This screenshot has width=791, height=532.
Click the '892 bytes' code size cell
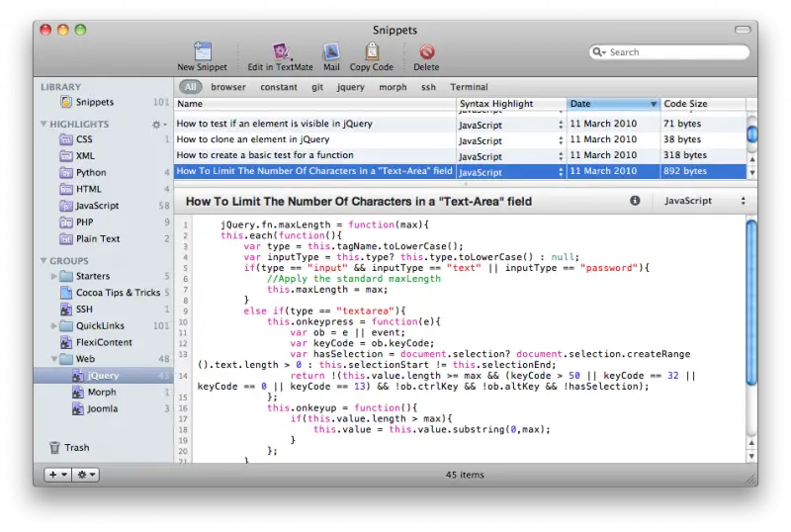coord(703,171)
